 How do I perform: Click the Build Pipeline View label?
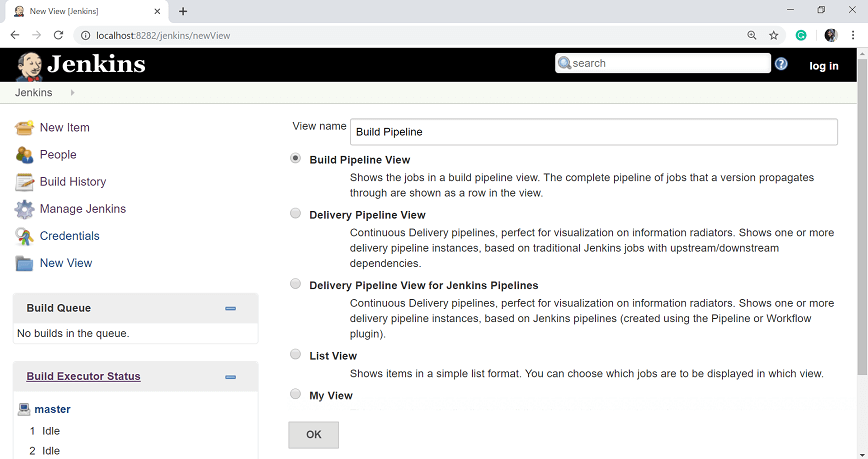click(x=360, y=159)
